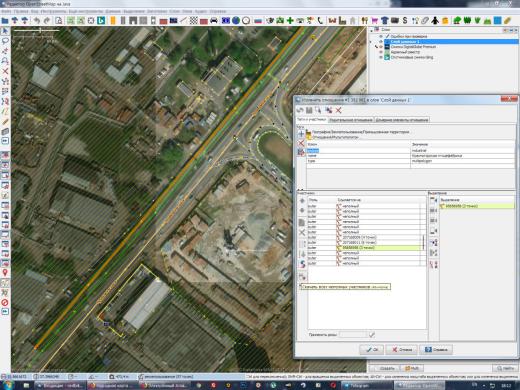Choose the zoom magnifier tool in left toolbar

(5, 61)
